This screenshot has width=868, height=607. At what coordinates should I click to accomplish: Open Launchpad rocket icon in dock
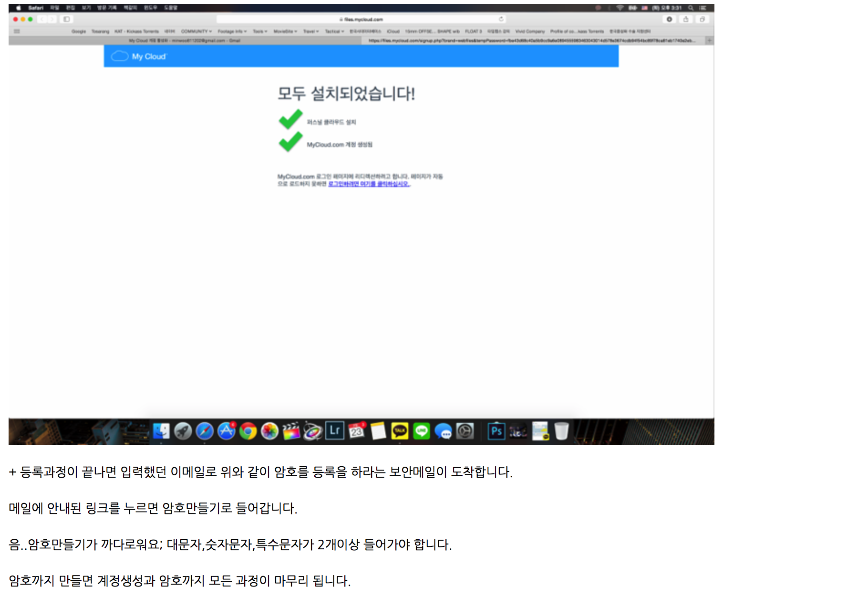click(183, 431)
